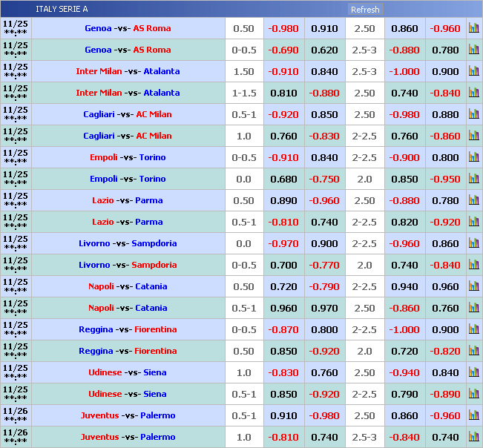Select -0.970 odds in Livorno–Sampdoria 0.0 handicap row
Viewport: 483px width, 448px height.
tap(283, 244)
